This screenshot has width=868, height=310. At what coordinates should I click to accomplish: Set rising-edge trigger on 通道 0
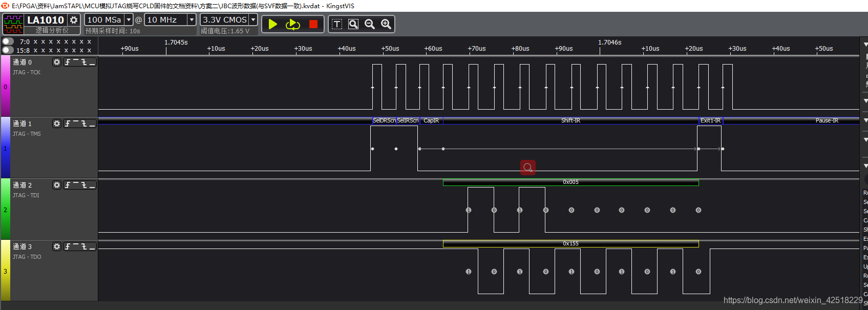coord(68,62)
